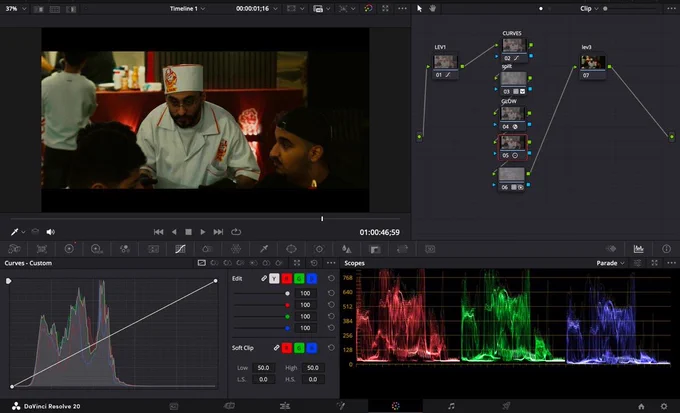Open the Motion Effects palette
The width and height of the screenshot is (680, 413).
pos(153,249)
